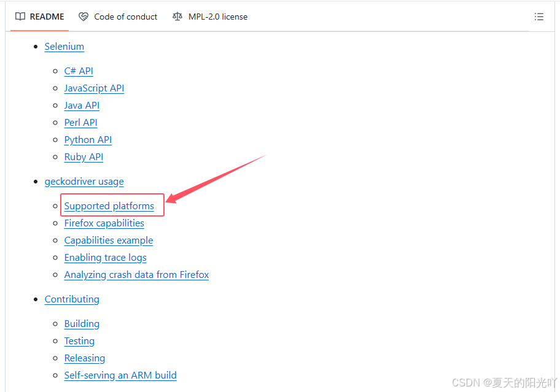
Task: Visit the Ruby API link
Action: [84, 157]
